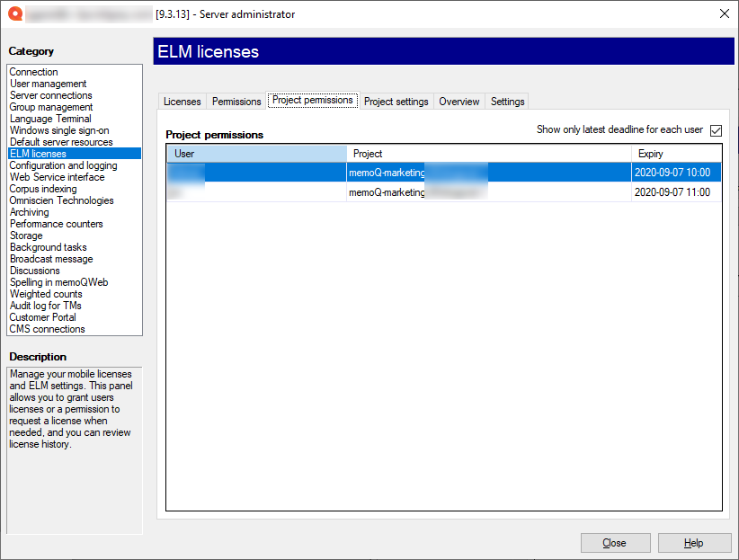Go to the Project settings tab

pos(396,102)
